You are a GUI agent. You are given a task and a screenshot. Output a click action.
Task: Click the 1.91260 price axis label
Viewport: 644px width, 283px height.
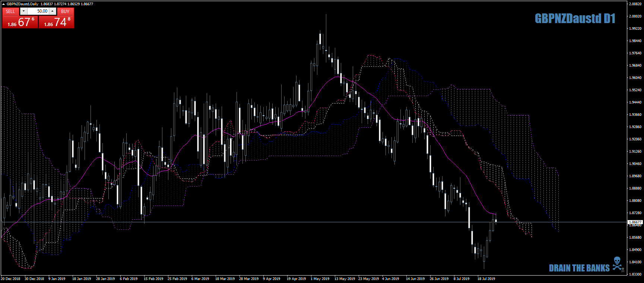tap(635, 151)
